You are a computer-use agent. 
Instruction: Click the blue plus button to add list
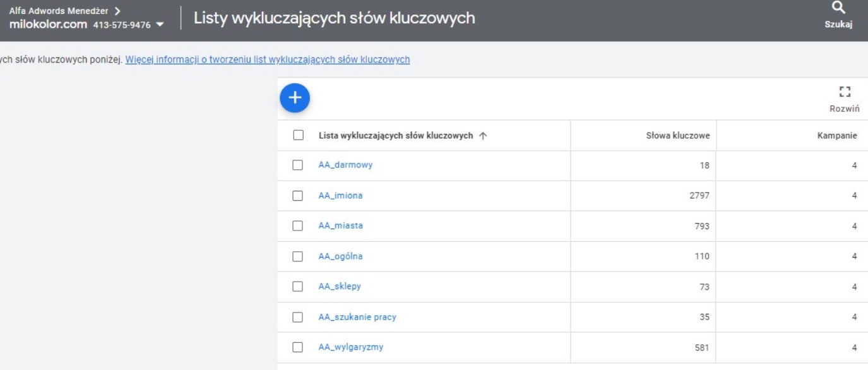point(295,98)
